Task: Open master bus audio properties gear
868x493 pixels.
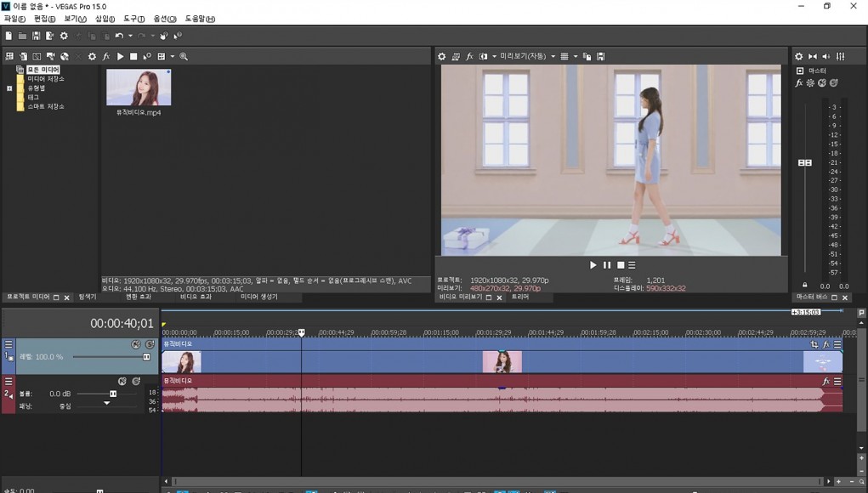Action: coord(798,56)
